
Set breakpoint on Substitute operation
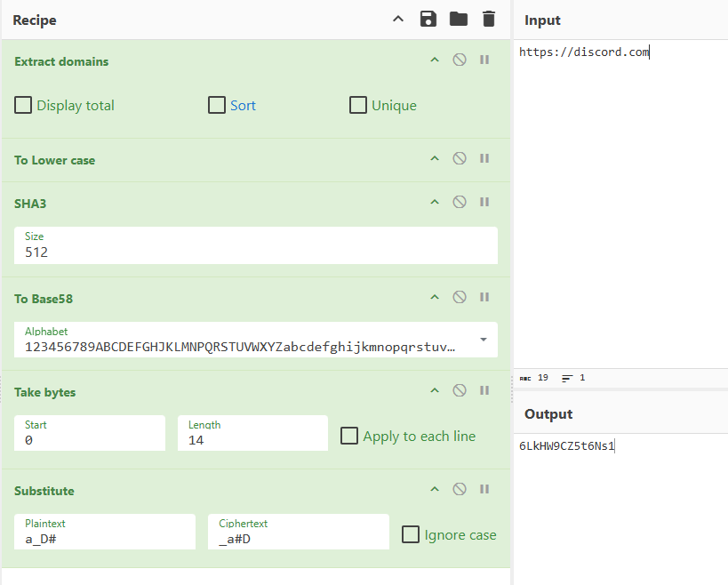pos(484,490)
